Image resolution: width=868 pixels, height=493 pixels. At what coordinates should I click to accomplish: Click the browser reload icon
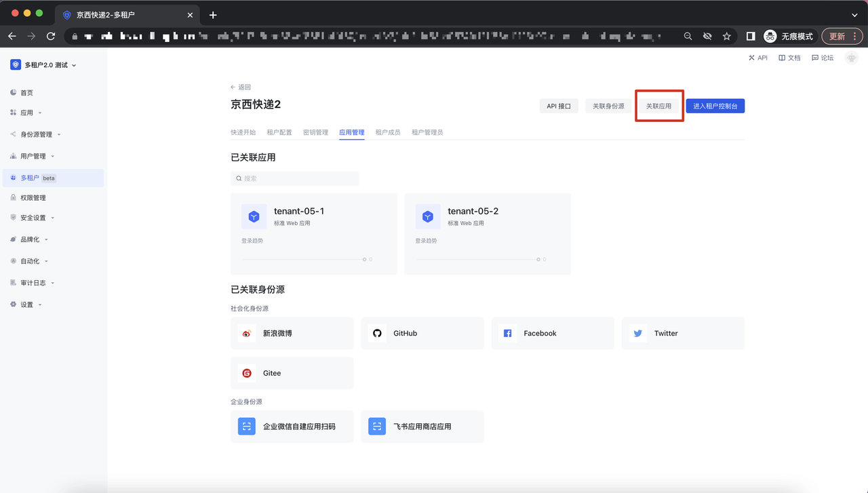point(51,36)
